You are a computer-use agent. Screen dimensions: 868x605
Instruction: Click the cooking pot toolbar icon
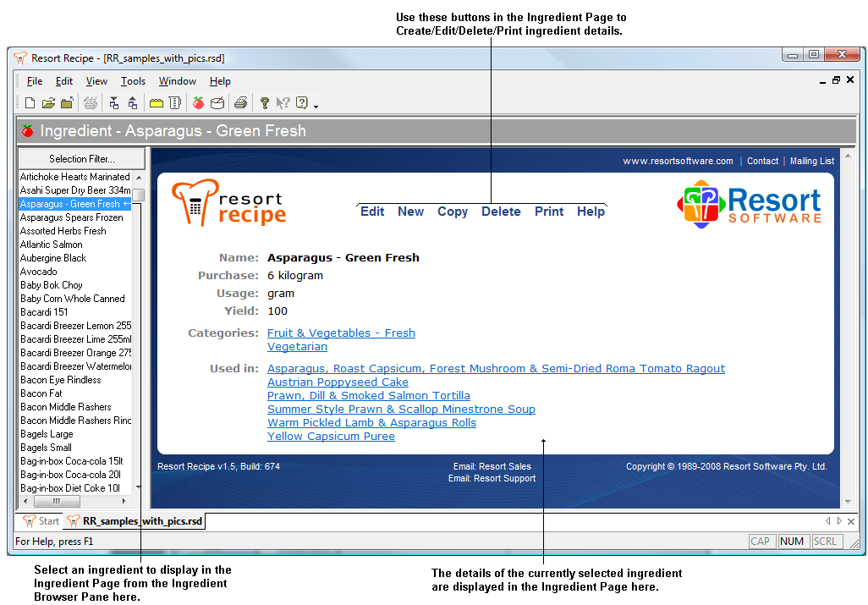(x=217, y=103)
